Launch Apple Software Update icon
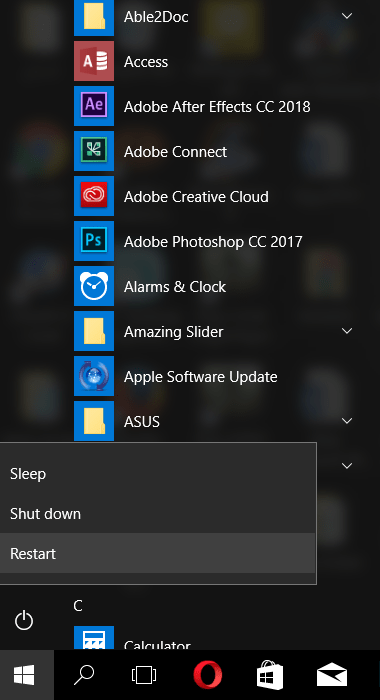This screenshot has width=380, height=700. coord(94,376)
